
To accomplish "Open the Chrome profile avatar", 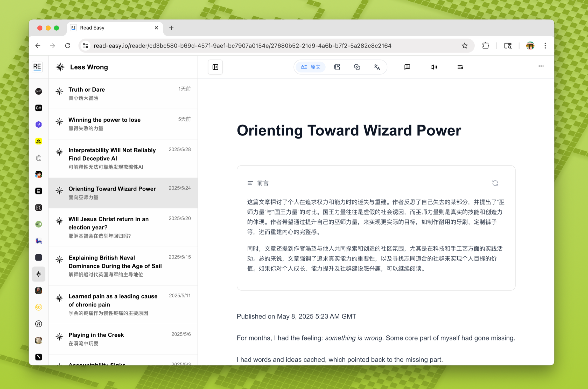I will point(530,46).
